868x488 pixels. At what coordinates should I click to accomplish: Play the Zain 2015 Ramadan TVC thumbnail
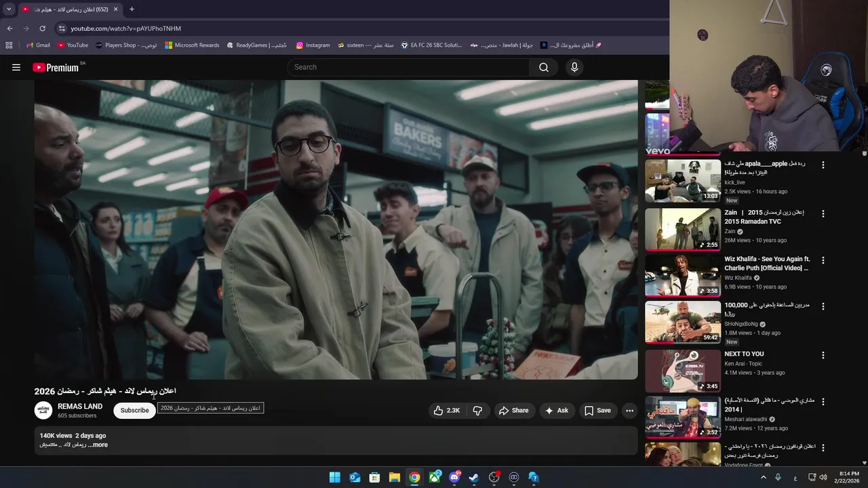point(683,229)
